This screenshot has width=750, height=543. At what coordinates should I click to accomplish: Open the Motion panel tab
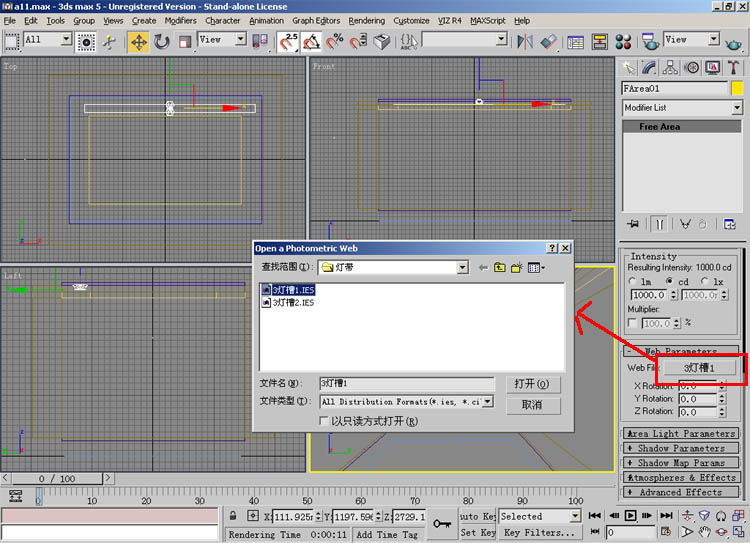tap(691, 67)
